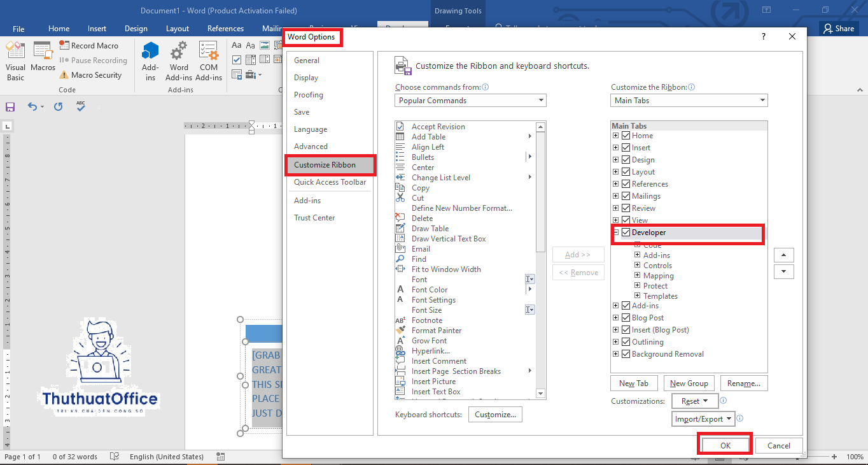The height and width of the screenshot is (465, 868).
Task: Expand the Mapping group under Developer
Action: 638,276
